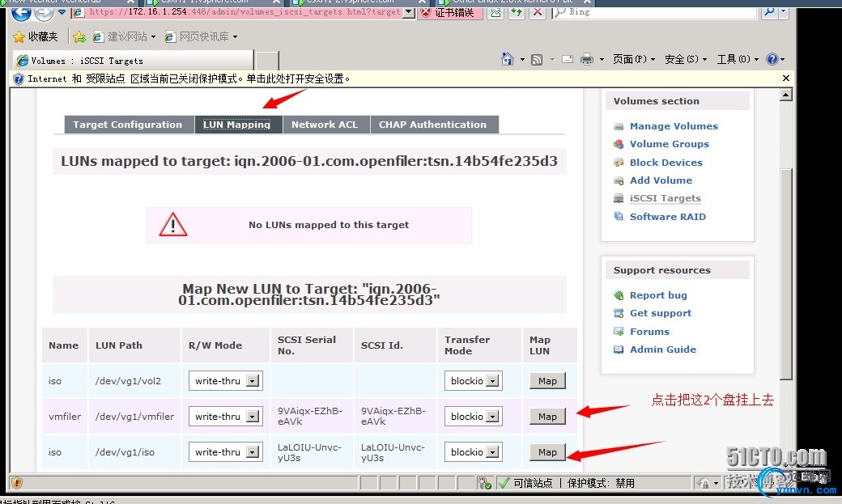Click the information bar shield icon
Image resolution: width=842 pixels, height=504 pixels.
(x=19, y=79)
